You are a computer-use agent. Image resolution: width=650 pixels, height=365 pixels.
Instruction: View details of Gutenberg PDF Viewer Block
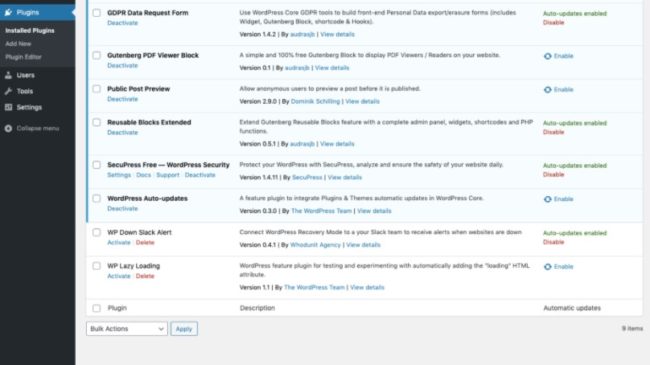(332, 68)
